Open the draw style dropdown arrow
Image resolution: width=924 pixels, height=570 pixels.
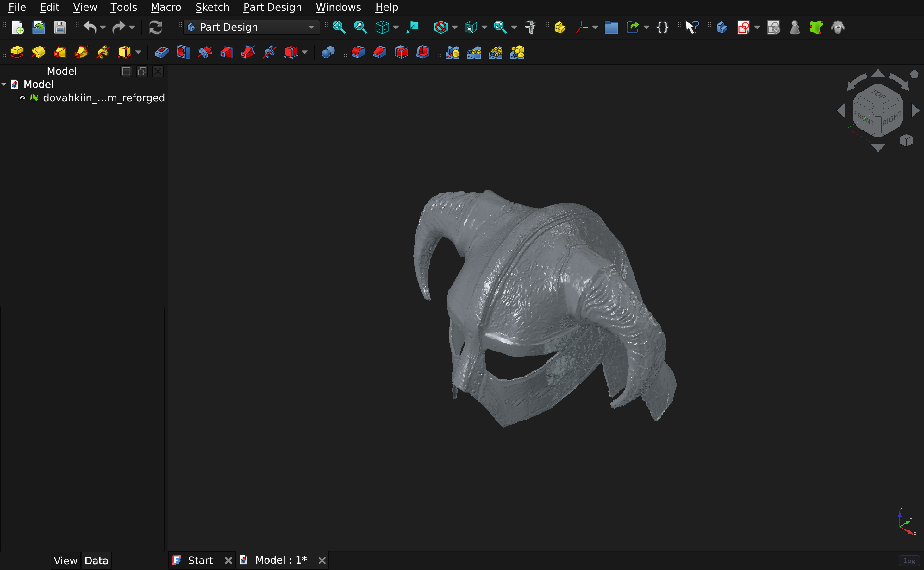[455, 28]
